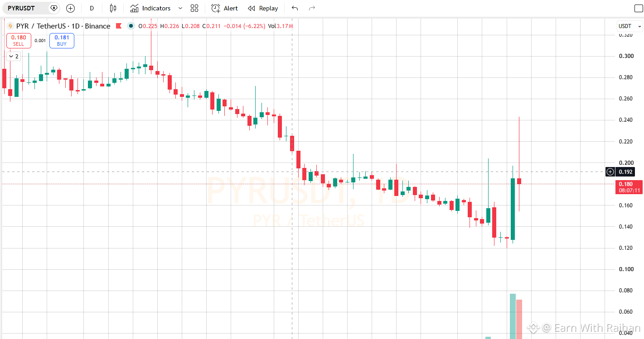Open the Indicators dialog
The width and height of the screenshot is (644, 339).
(x=150, y=8)
